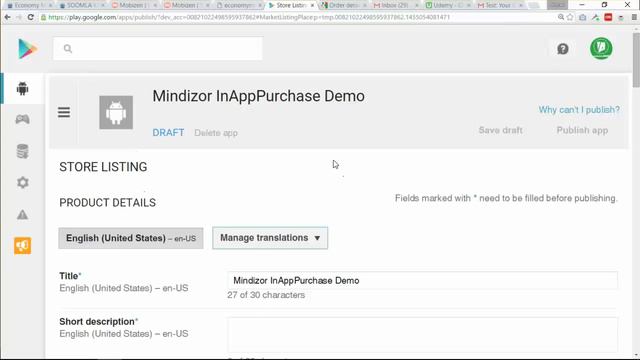Click the zoom magnifier icon in address bar
Screen dimensions: 640x360
pyautogui.click(x=561, y=17)
